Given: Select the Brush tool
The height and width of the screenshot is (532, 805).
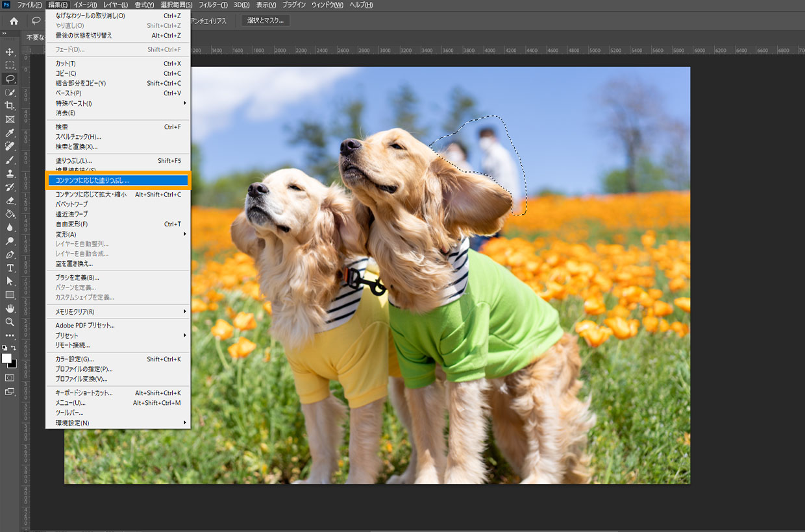Looking at the screenshot, I should [10, 160].
